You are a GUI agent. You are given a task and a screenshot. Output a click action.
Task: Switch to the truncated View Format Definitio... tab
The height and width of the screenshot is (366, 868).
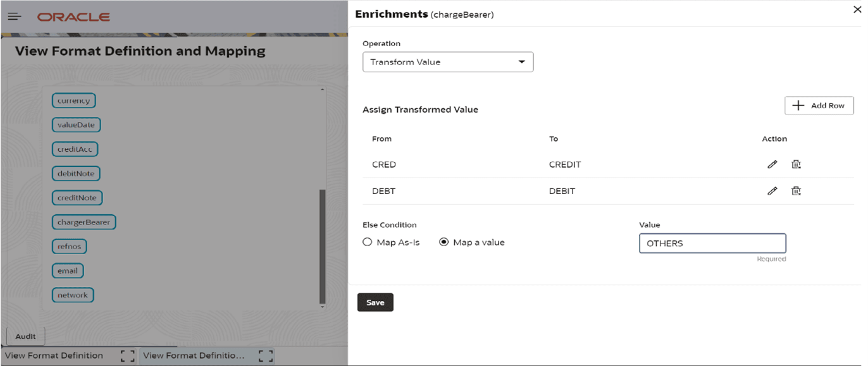pos(194,356)
